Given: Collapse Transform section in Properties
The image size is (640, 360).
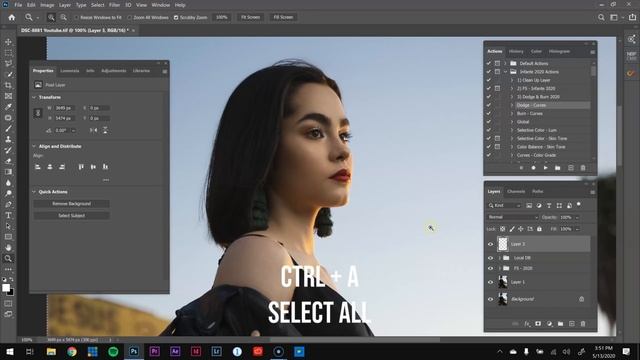Looking at the screenshot, I should click(34, 97).
